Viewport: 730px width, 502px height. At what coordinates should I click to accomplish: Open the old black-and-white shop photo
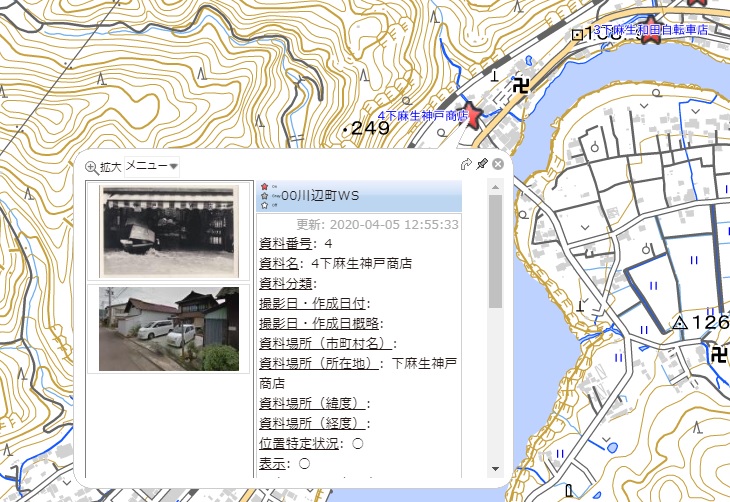point(169,233)
